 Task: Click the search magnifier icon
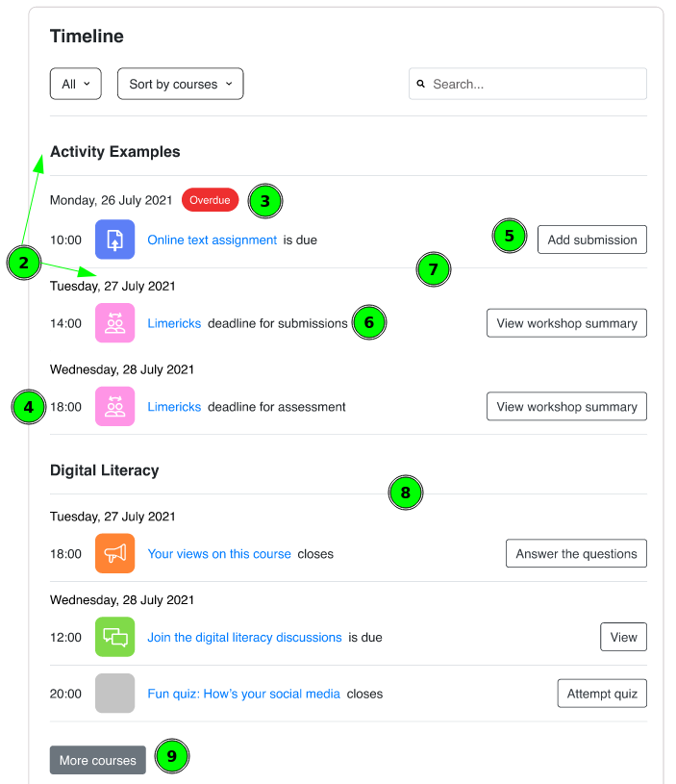(421, 84)
